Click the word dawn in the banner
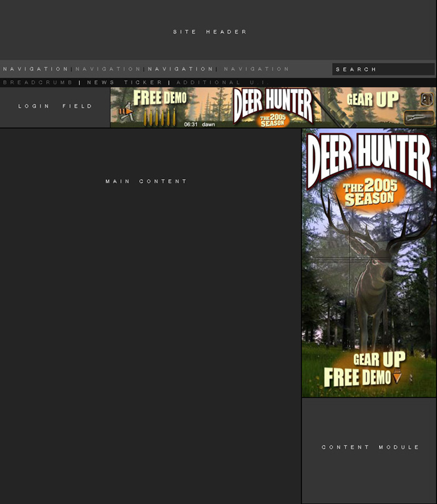The width and height of the screenshot is (437, 504). point(209,124)
